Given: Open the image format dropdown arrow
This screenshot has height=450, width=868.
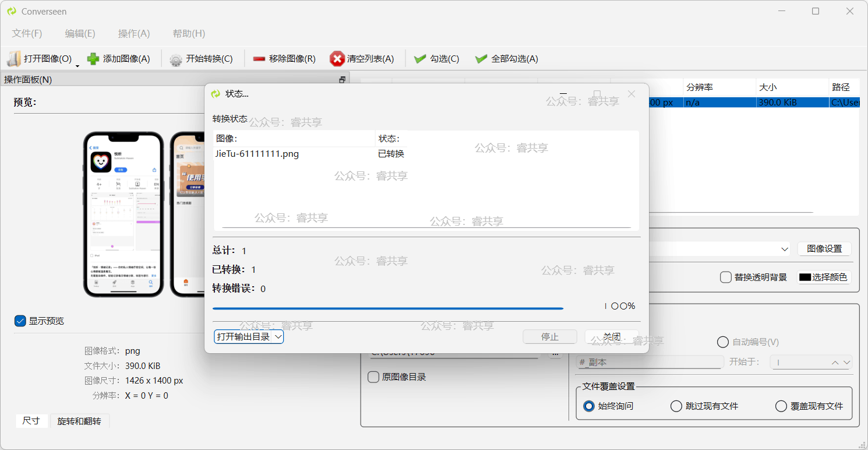Looking at the screenshot, I should [784, 249].
